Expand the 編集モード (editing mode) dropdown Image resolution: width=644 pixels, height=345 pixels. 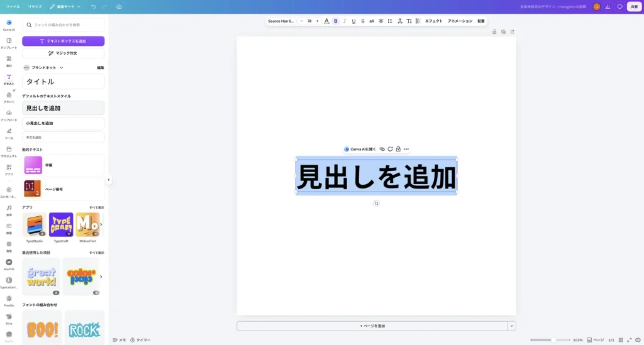coord(65,6)
